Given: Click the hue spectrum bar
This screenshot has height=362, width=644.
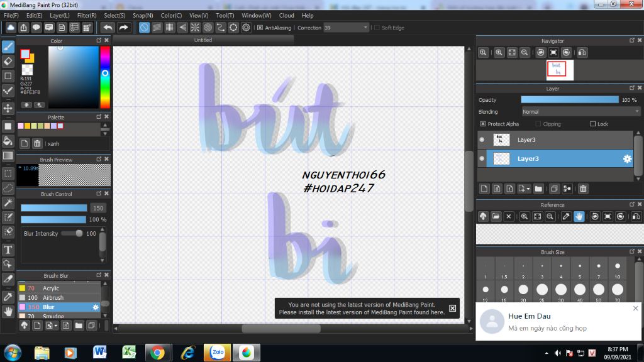Looking at the screenshot, I should pyautogui.click(x=105, y=77).
